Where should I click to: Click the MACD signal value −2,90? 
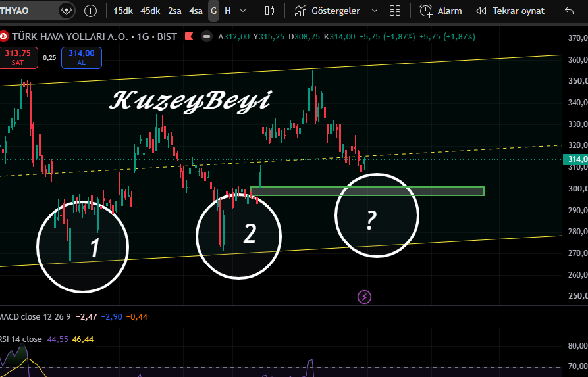[x=112, y=317]
